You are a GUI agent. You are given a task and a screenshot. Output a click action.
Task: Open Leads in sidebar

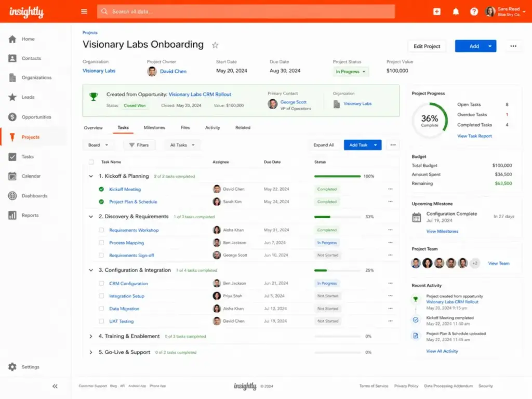(22, 97)
